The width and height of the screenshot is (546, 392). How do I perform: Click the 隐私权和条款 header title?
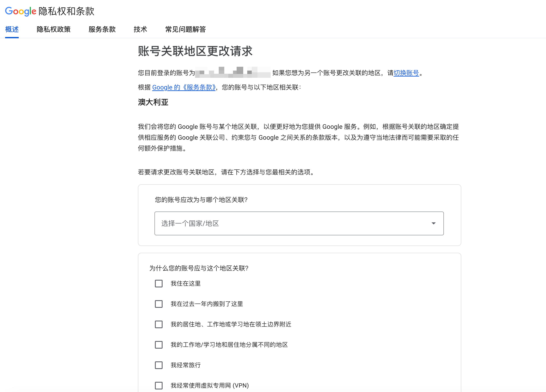(66, 11)
